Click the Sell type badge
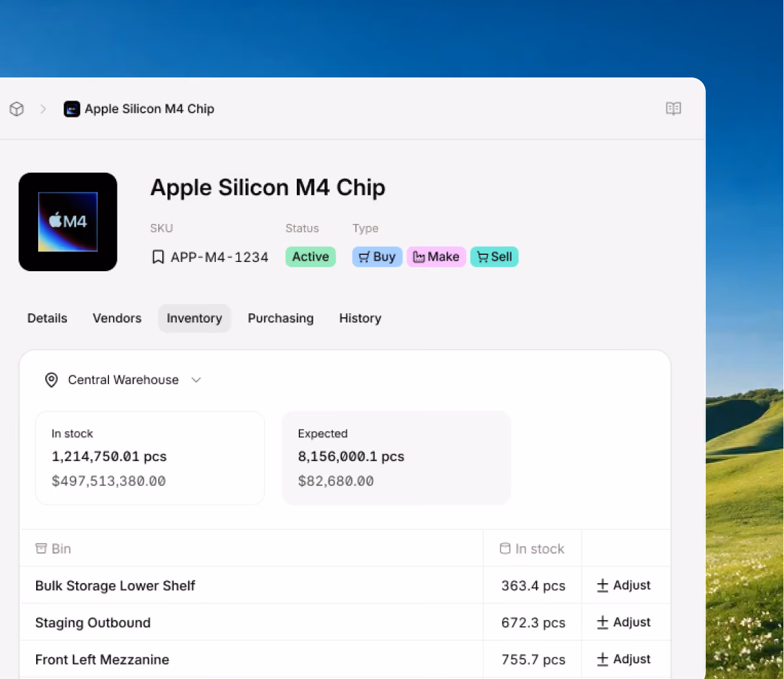The image size is (784, 679). point(494,257)
